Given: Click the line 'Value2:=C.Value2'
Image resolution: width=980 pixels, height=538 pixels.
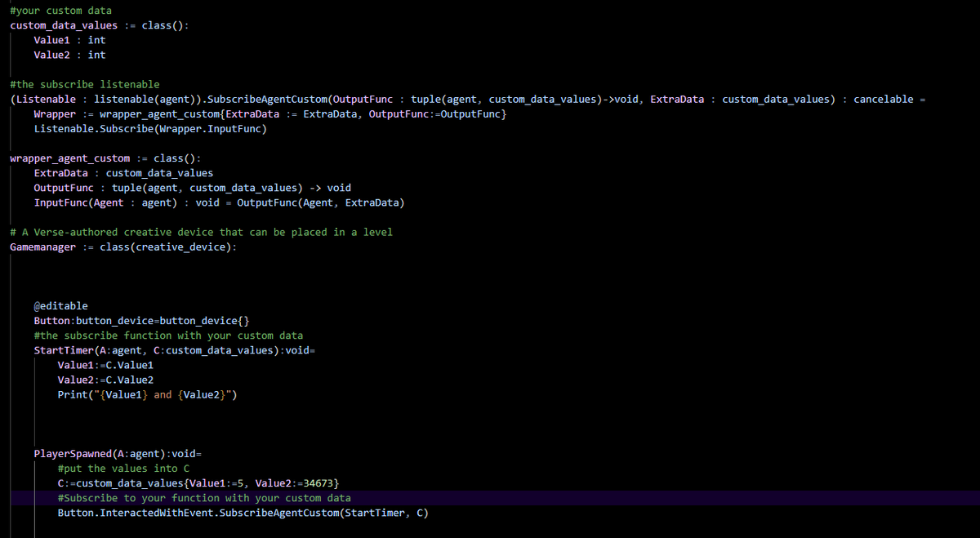Looking at the screenshot, I should tap(105, 379).
